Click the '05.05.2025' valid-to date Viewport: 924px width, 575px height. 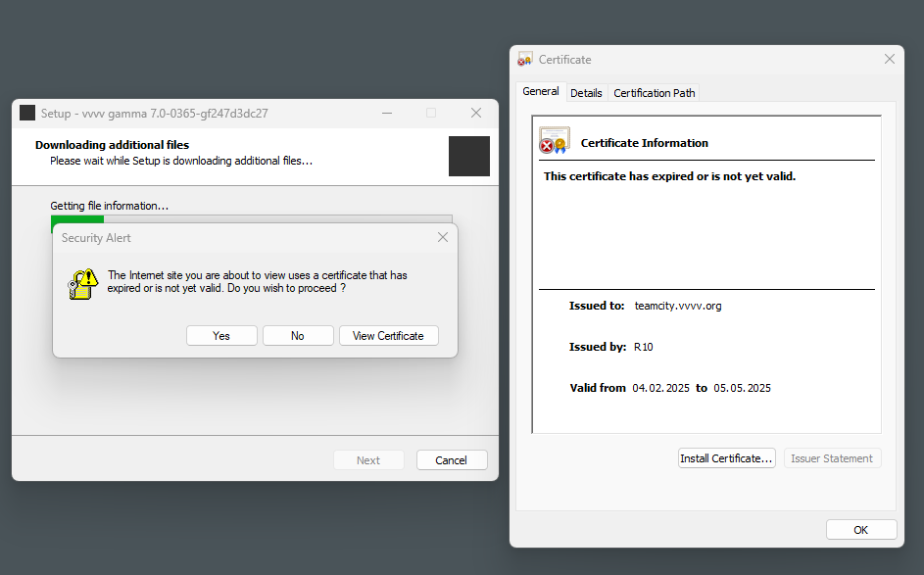[742, 388]
